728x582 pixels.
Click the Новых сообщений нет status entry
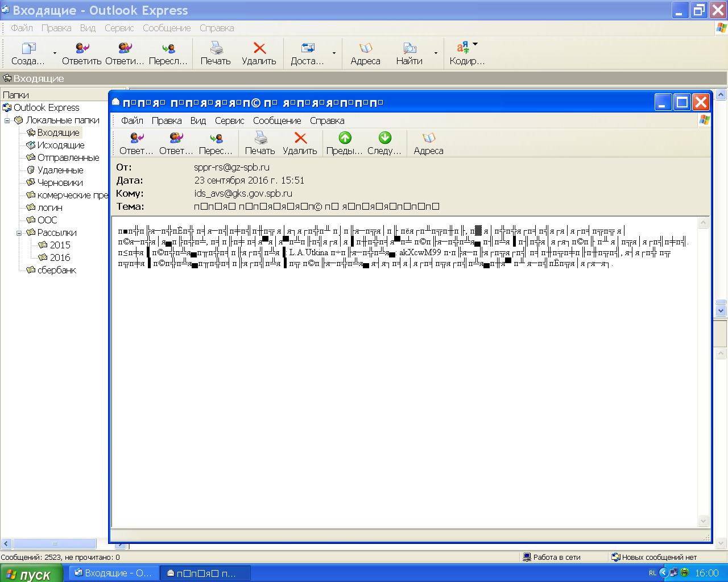654,558
